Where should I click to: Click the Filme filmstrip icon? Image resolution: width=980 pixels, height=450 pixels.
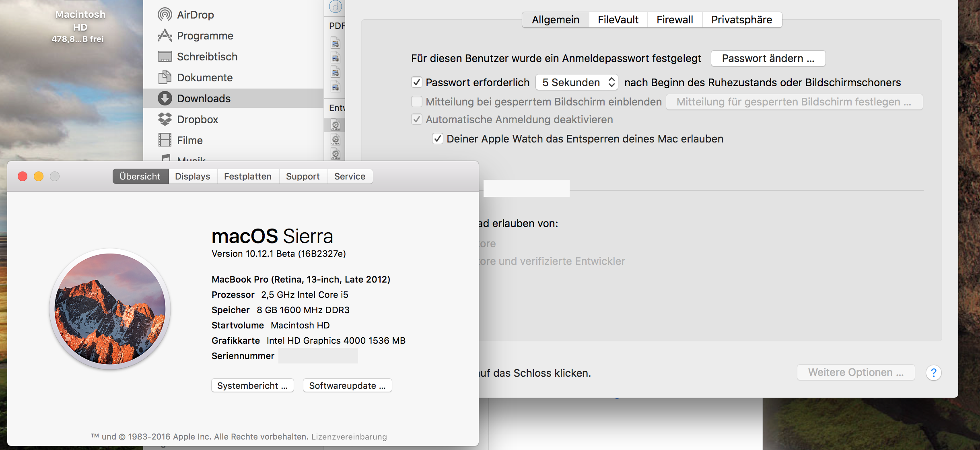pyautogui.click(x=165, y=140)
